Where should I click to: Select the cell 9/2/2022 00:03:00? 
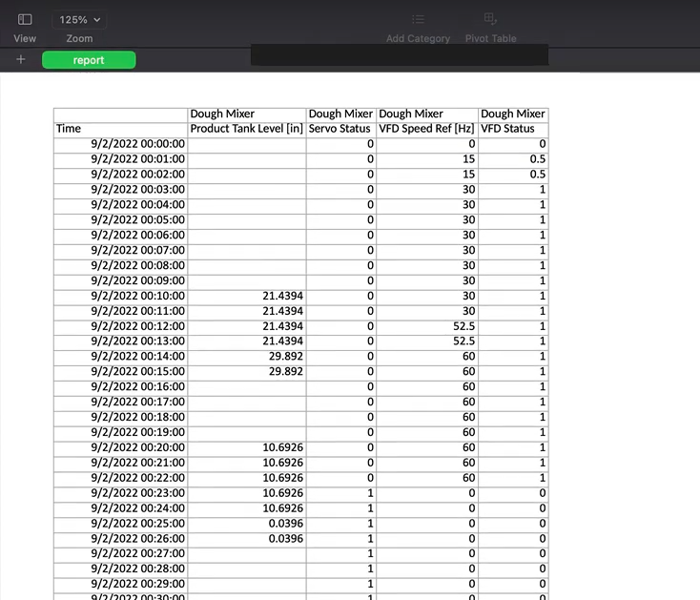coord(120,189)
